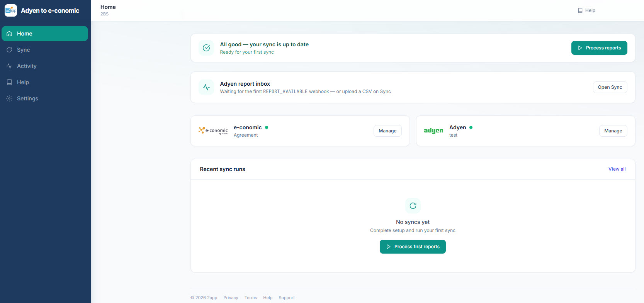
Task: Manage the e-conomic connection
Action: pyautogui.click(x=387, y=131)
